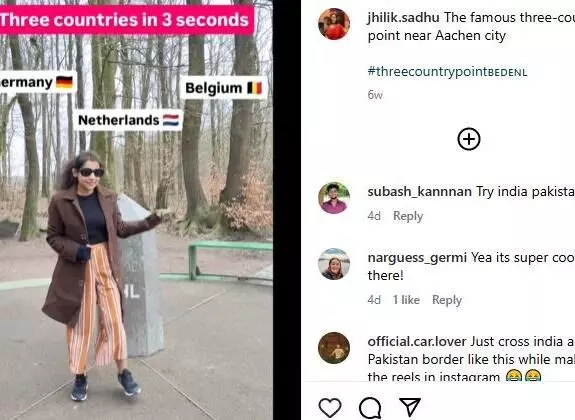Open subash_kannnan username link
The width and height of the screenshot is (575, 420).
(420, 191)
